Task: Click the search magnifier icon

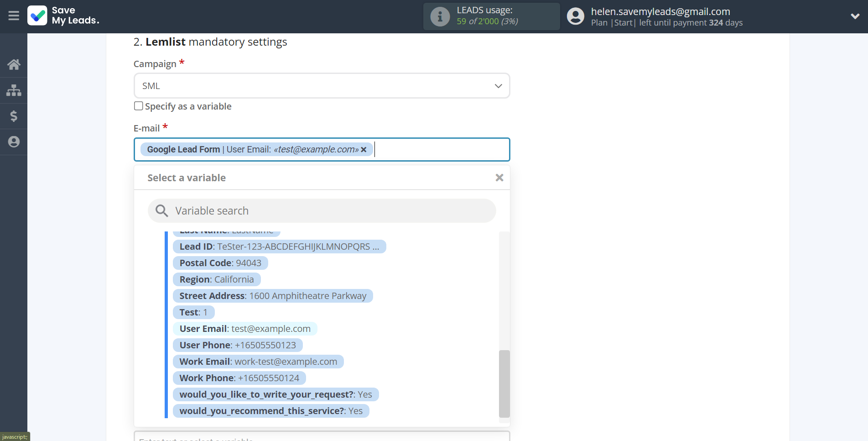Action: [x=162, y=211]
